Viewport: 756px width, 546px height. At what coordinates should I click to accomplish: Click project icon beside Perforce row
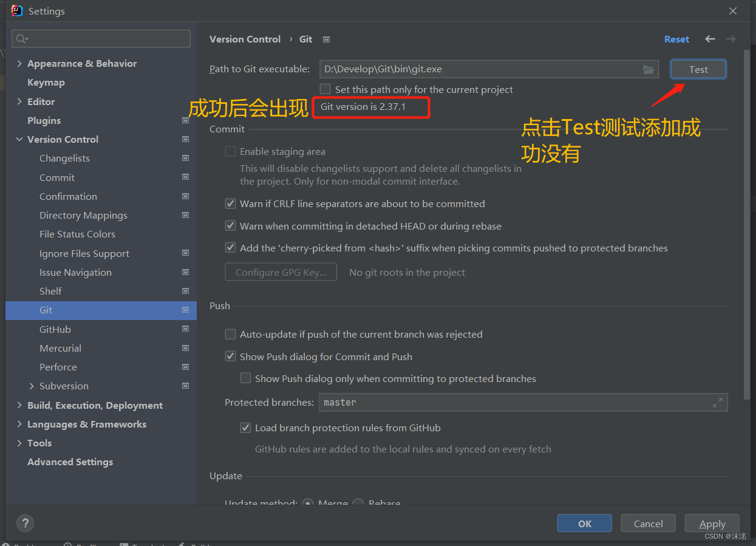click(x=185, y=367)
